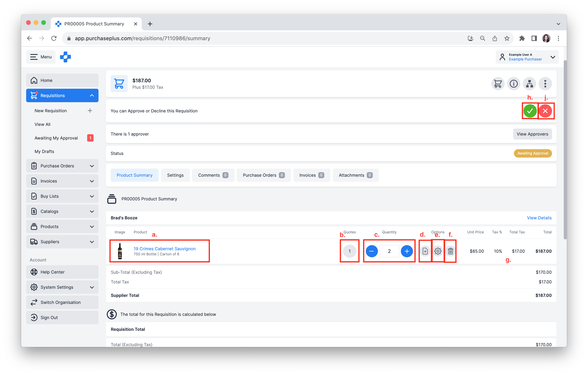Open View Details for Brad's Booze

pyautogui.click(x=539, y=218)
